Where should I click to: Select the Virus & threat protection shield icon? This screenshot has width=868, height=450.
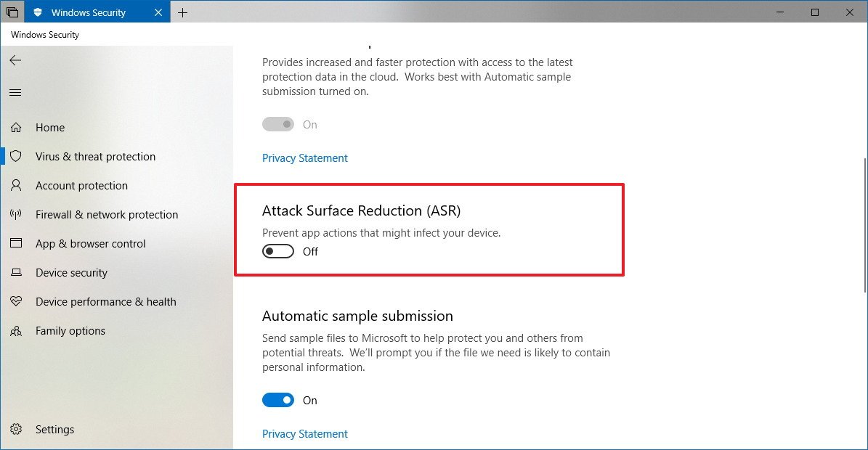tap(16, 157)
